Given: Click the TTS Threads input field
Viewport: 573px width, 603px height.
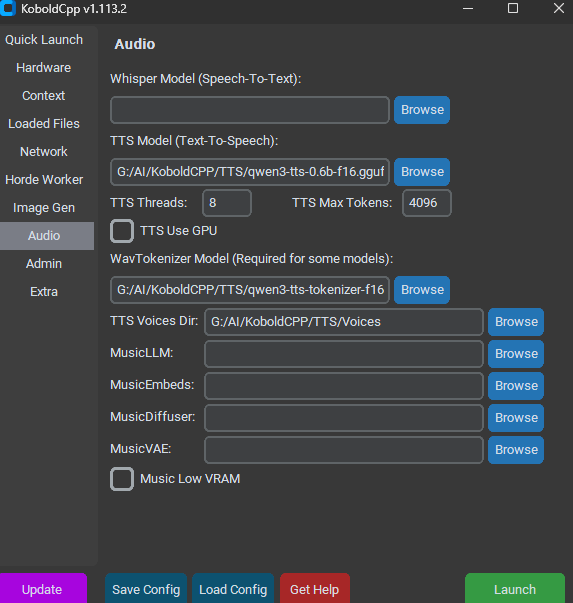Looking at the screenshot, I should click(227, 203).
